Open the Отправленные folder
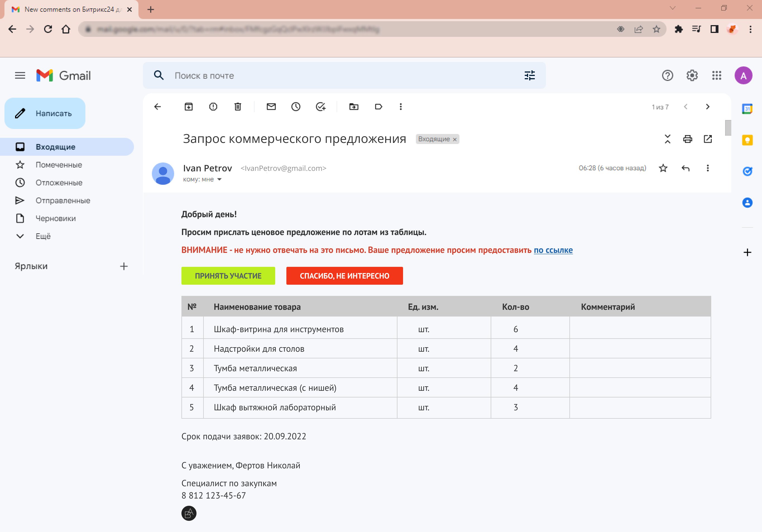762x532 pixels. pos(63,200)
